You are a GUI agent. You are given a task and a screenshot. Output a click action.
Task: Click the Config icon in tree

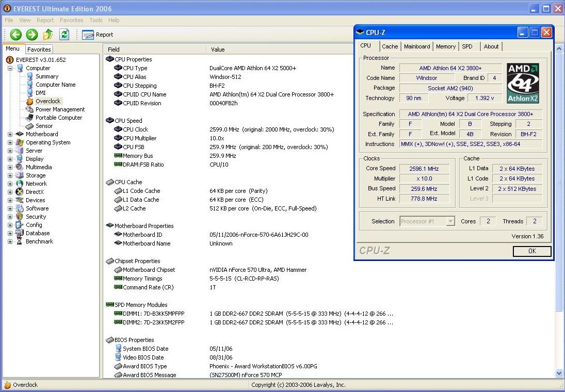[x=20, y=225]
